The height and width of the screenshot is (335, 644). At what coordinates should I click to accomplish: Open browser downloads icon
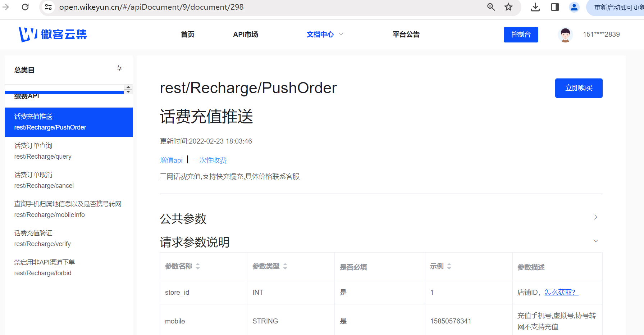[x=535, y=7]
